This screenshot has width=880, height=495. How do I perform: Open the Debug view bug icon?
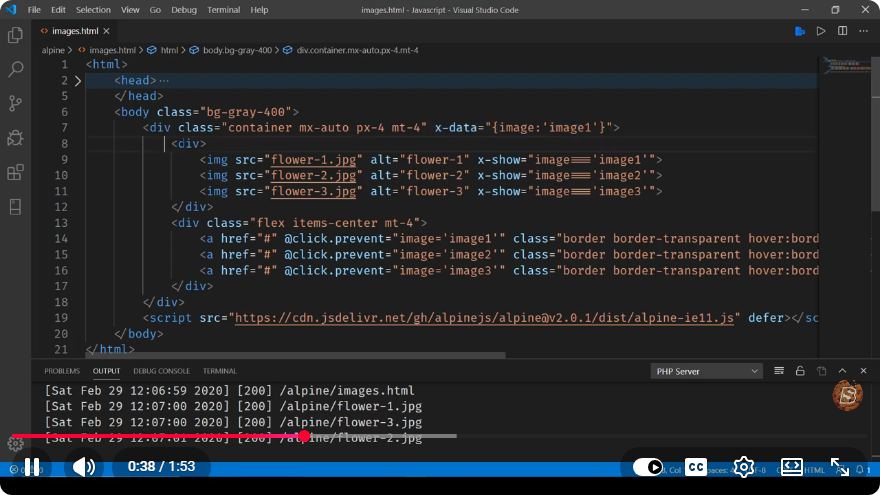[x=15, y=138]
